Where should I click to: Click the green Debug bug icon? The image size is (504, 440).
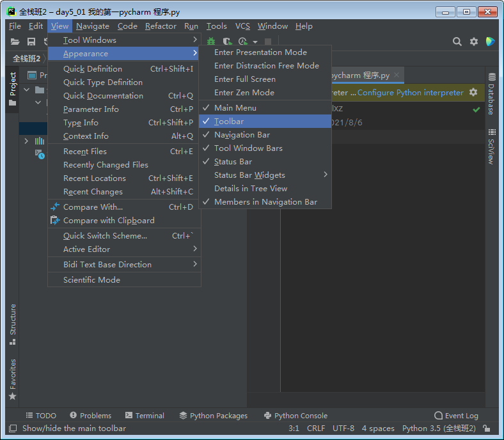click(x=211, y=41)
